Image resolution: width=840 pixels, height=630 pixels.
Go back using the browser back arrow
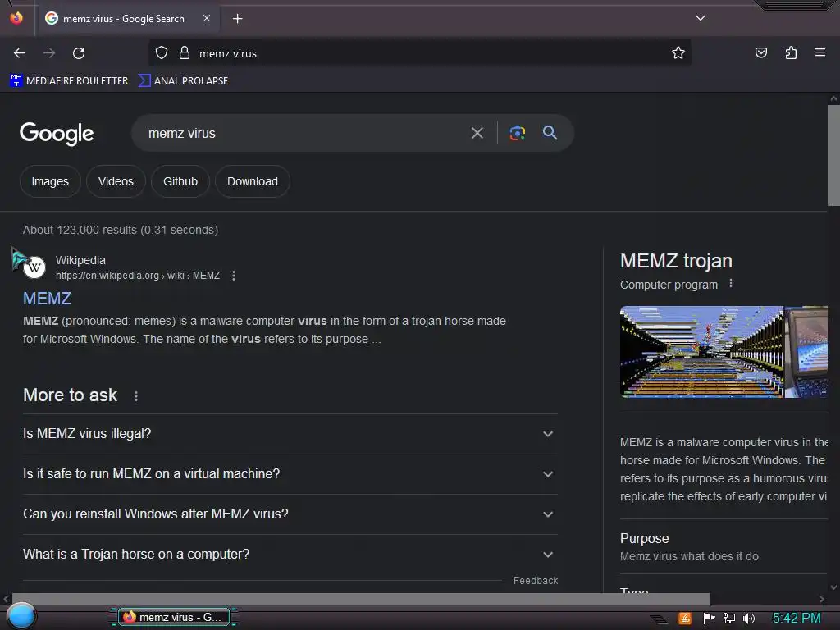click(20, 53)
